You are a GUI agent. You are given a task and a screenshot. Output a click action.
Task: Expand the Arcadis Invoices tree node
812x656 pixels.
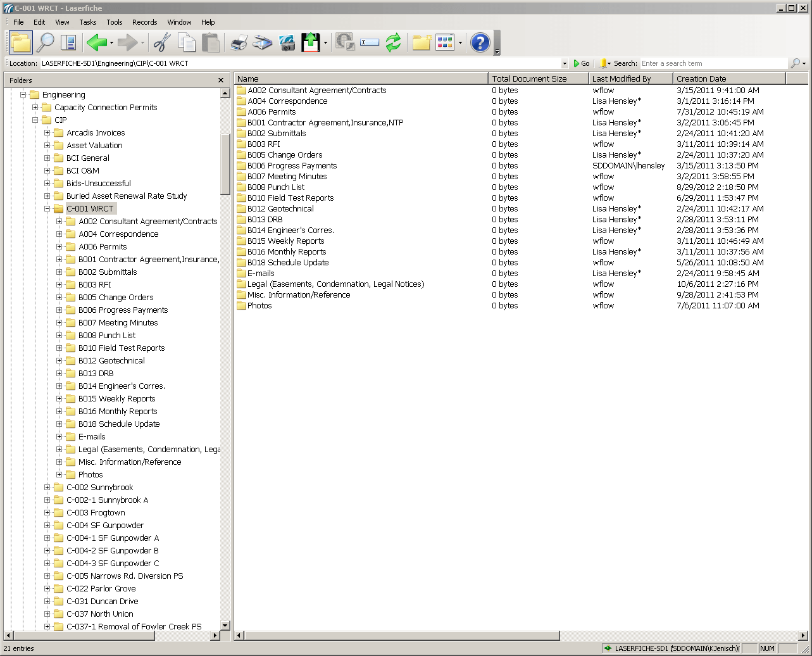point(47,132)
